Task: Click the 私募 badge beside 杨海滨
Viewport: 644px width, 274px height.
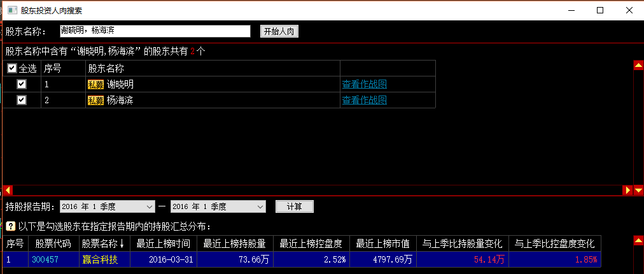Action: click(x=95, y=100)
